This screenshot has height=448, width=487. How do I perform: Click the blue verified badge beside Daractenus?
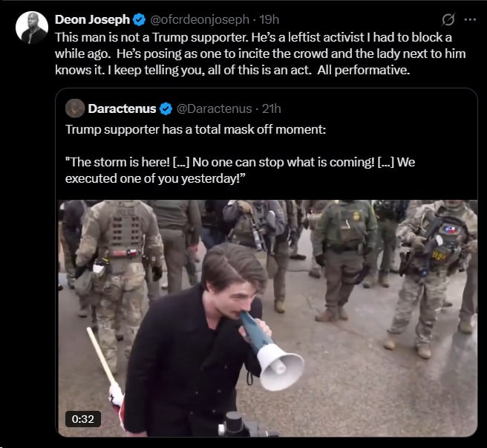click(166, 109)
